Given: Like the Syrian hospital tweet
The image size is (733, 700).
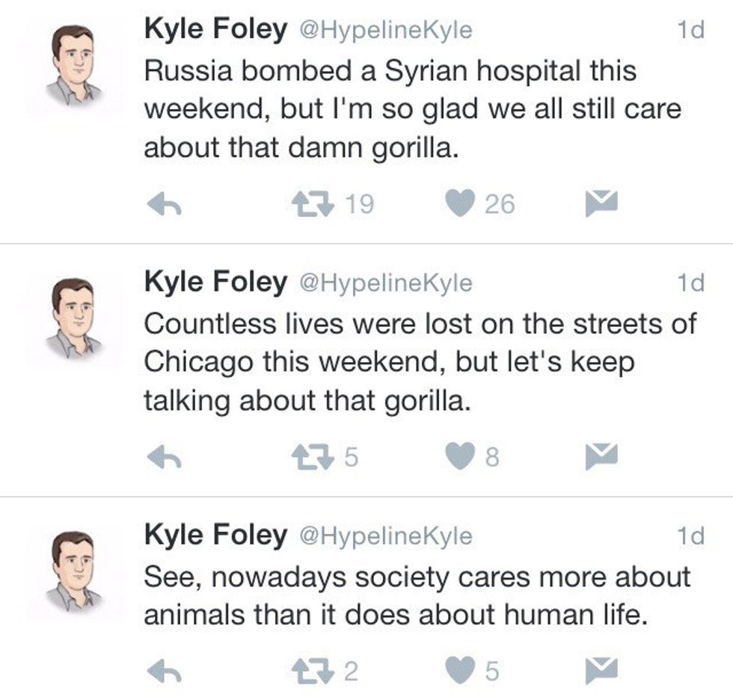Looking at the screenshot, I should 459,204.
